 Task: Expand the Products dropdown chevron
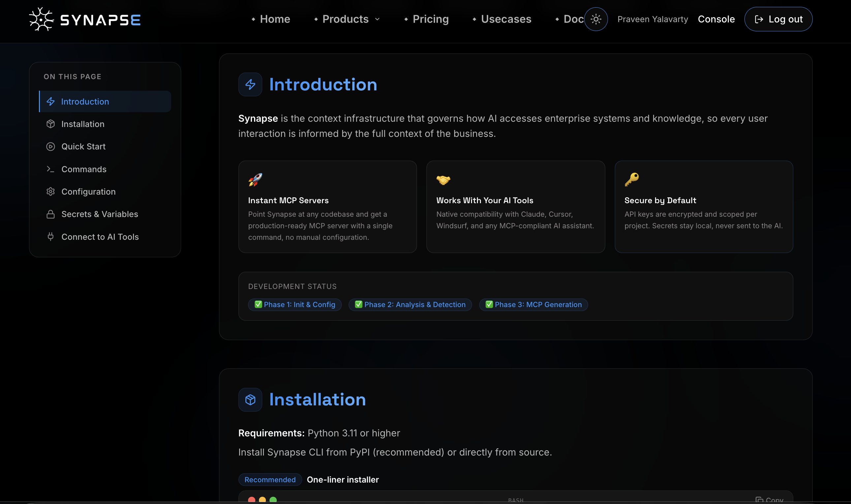click(x=377, y=19)
